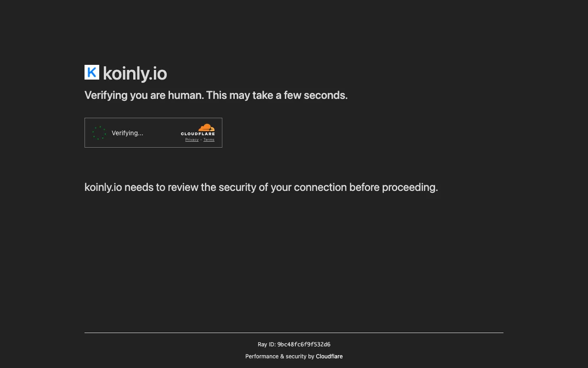Image resolution: width=588 pixels, height=368 pixels.
Task: Click the Cloudflare link in the footer
Action: 329,356
